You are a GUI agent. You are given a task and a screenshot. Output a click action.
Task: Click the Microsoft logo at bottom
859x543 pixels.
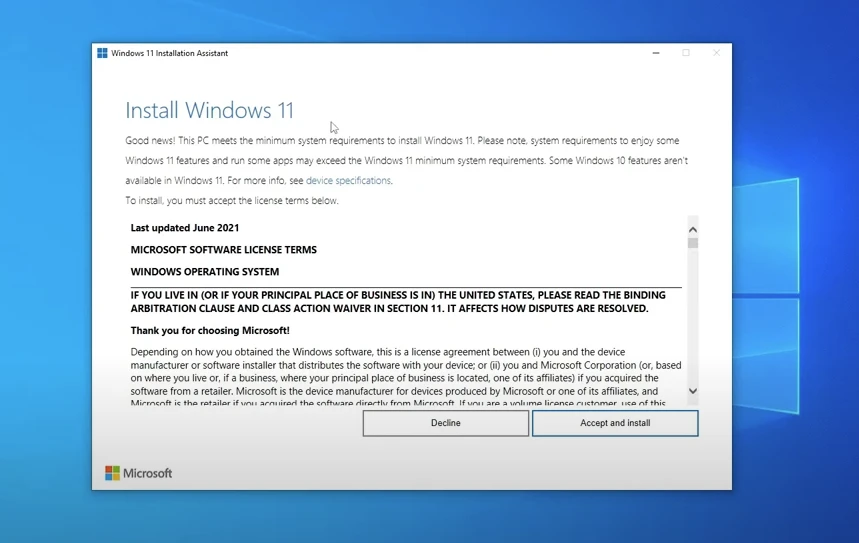139,473
